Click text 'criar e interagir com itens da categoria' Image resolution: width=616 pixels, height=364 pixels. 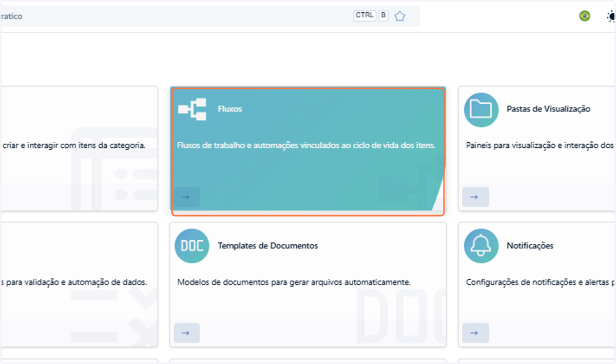tap(74, 145)
